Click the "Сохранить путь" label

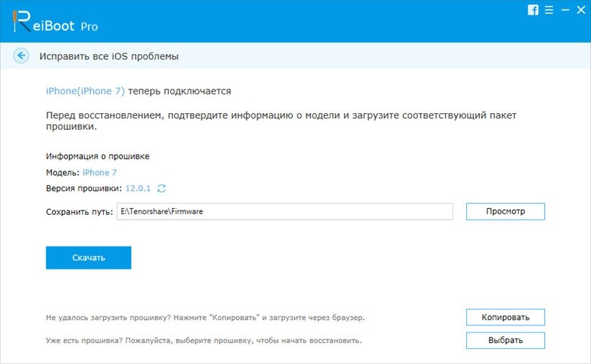(x=79, y=212)
